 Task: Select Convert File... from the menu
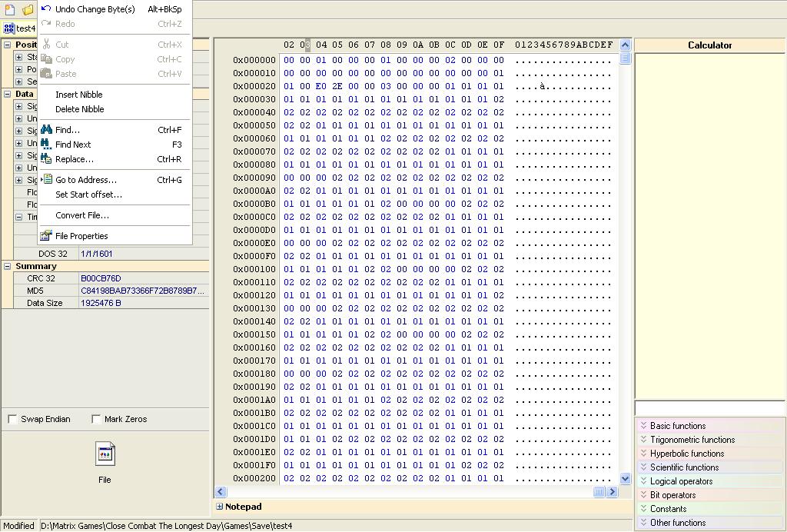82,214
